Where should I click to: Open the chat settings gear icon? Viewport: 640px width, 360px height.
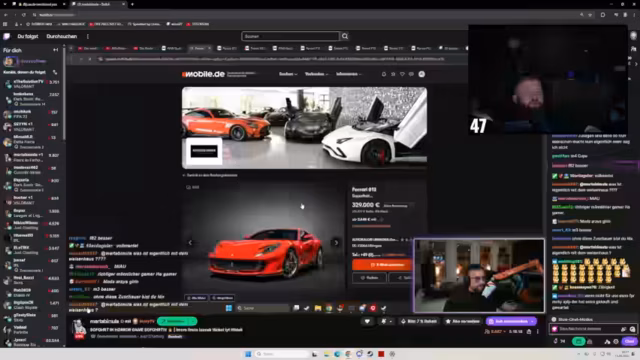[x=616, y=341]
